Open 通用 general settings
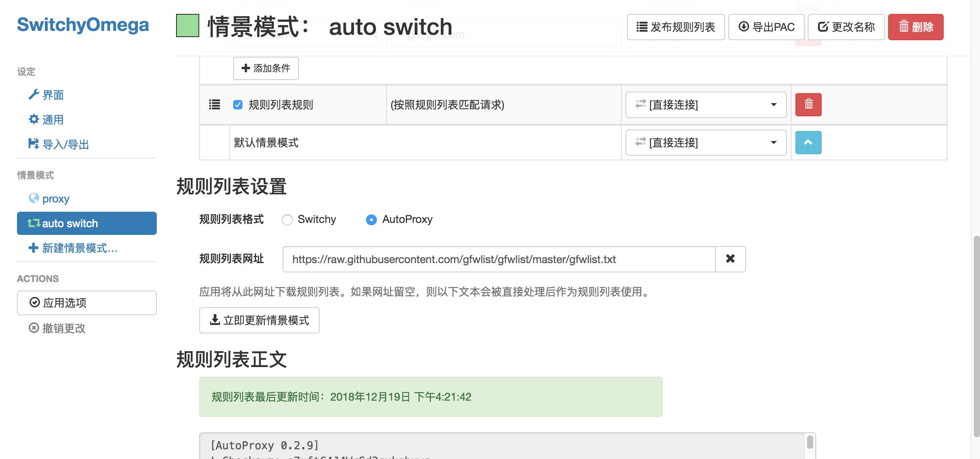 pos(46,120)
